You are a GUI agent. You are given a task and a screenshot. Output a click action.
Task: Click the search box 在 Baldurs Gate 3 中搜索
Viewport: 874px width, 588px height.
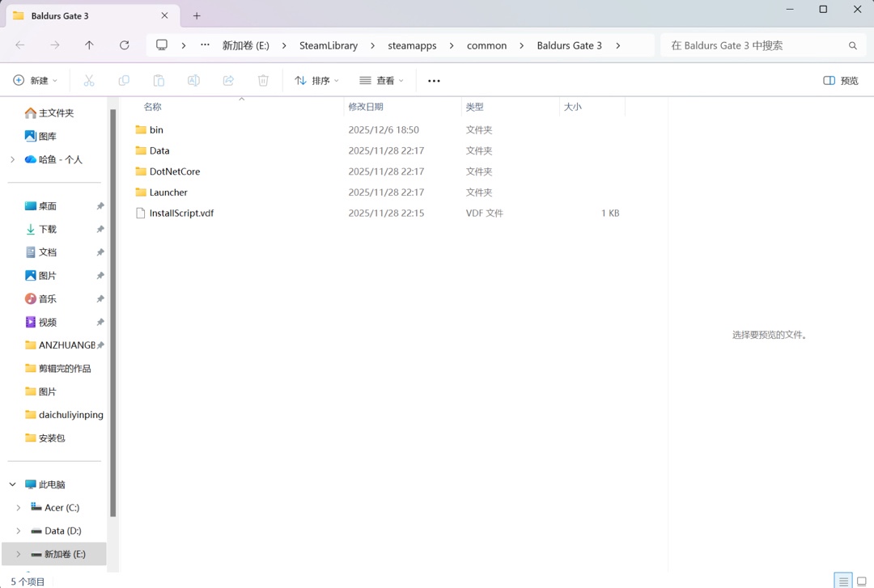click(x=762, y=46)
